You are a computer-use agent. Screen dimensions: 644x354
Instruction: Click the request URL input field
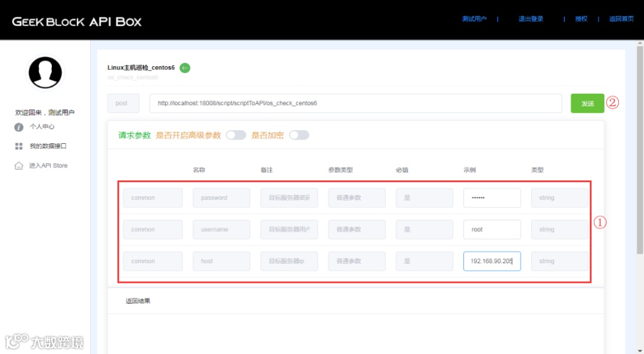coord(355,103)
